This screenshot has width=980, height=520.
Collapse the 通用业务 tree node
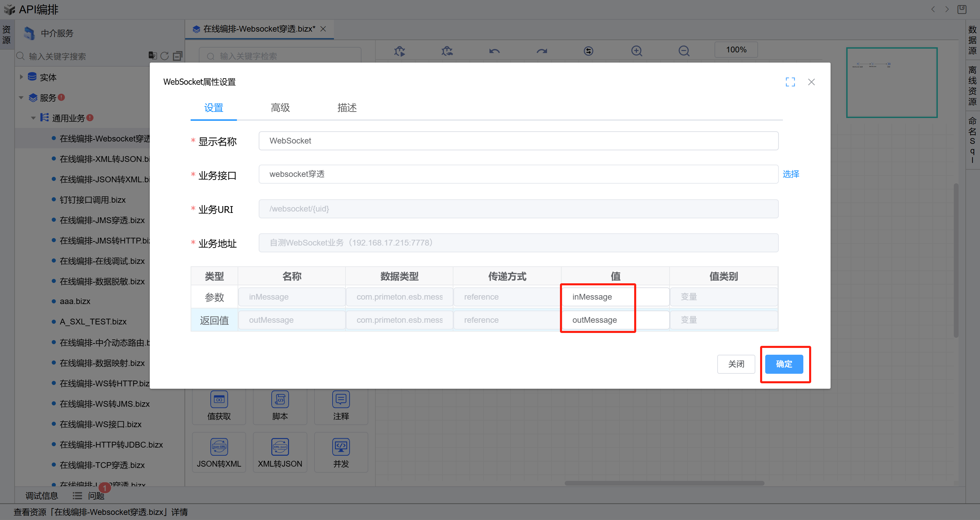[33, 118]
